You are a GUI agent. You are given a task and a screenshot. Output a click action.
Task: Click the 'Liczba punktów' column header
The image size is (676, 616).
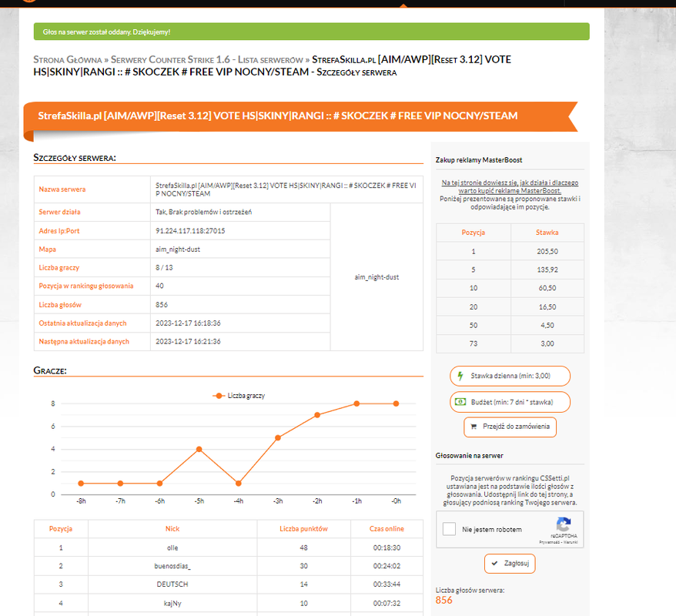click(303, 528)
